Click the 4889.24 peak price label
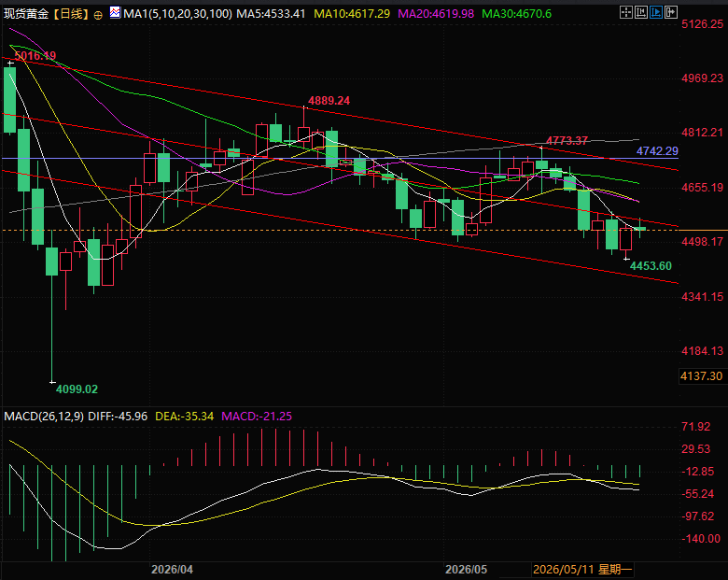Viewport: 728px width, 580px height. [x=329, y=101]
